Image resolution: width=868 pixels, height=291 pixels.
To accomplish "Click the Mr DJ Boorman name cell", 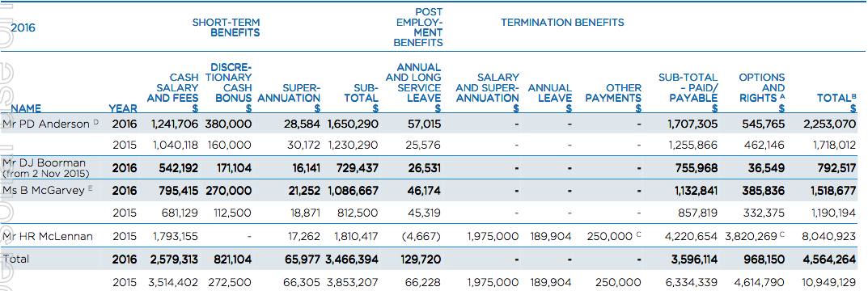I will 45,167.
